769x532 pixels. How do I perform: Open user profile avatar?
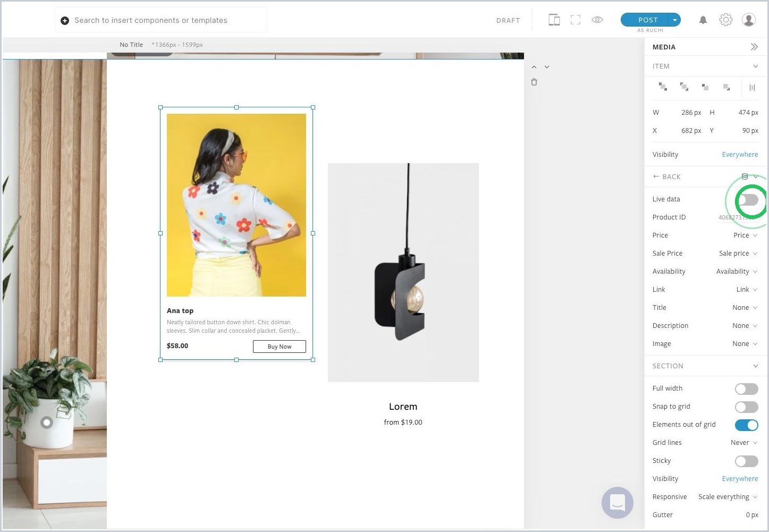coord(749,20)
